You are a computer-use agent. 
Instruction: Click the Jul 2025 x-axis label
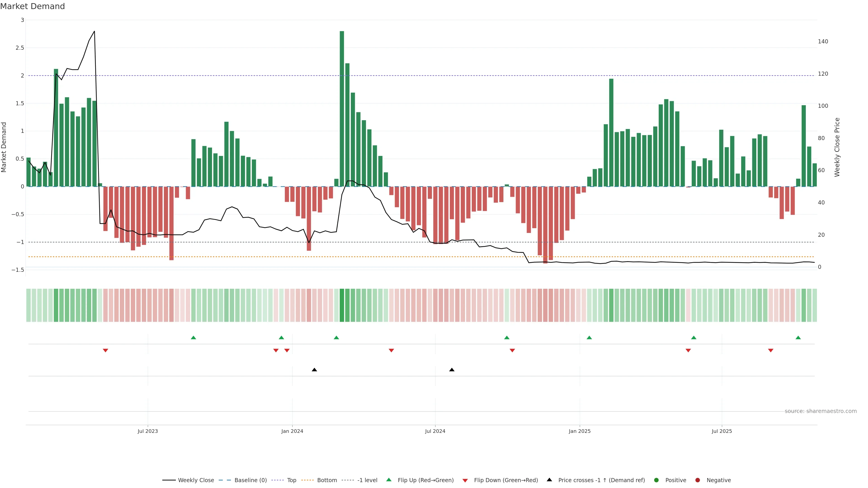pos(722,431)
